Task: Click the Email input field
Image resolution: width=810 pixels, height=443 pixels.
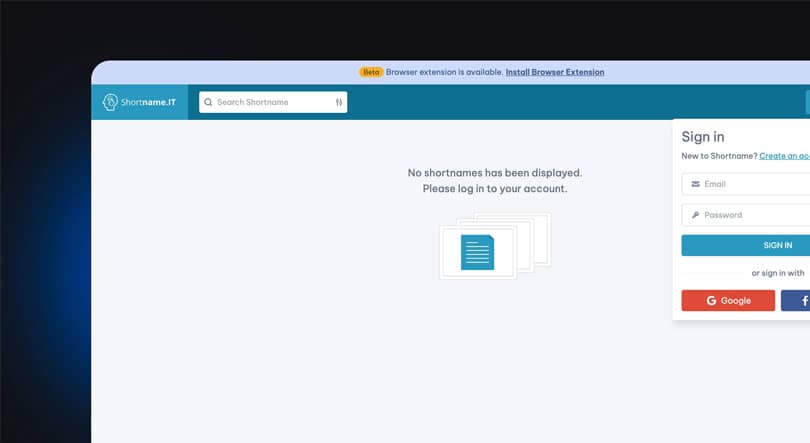Action: 746,184
